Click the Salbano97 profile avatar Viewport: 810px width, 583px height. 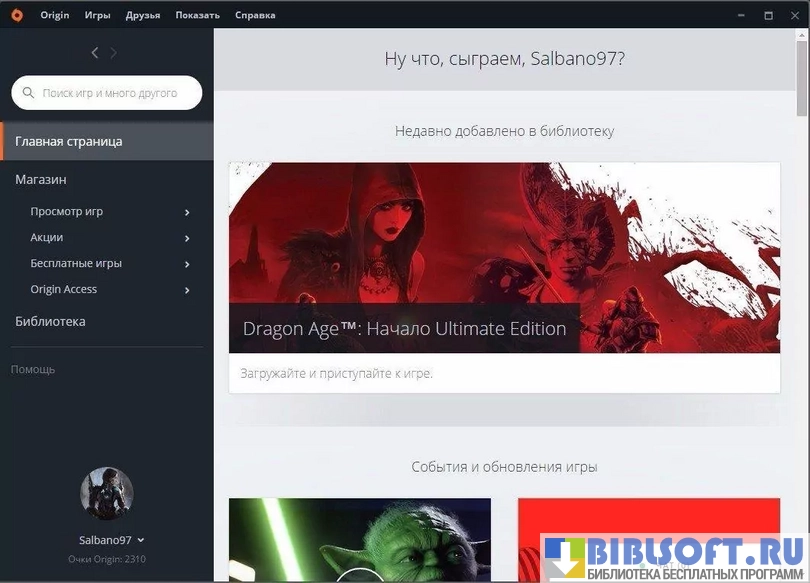pyautogui.click(x=106, y=493)
